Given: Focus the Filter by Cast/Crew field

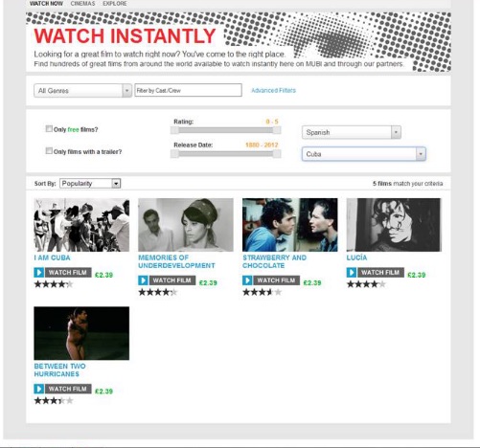Looking at the screenshot, I should click(x=188, y=90).
